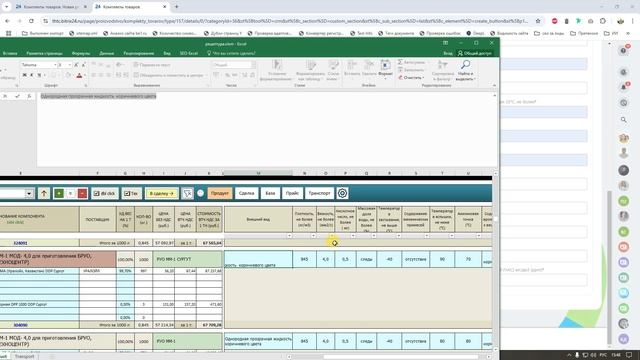
Task: Click the Format as Table icon
Action: (311, 65)
